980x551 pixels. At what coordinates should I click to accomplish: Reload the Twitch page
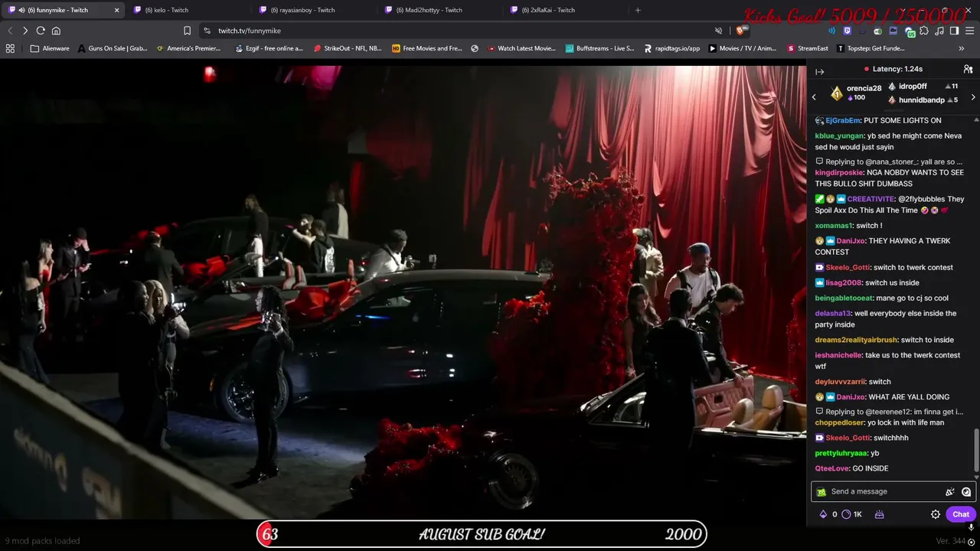(41, 31)
